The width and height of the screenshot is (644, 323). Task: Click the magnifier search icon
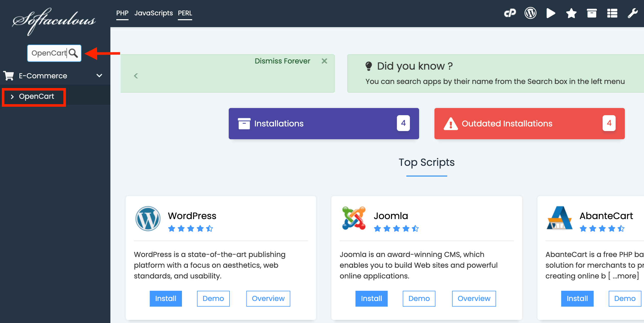click(x=73, y=53)
